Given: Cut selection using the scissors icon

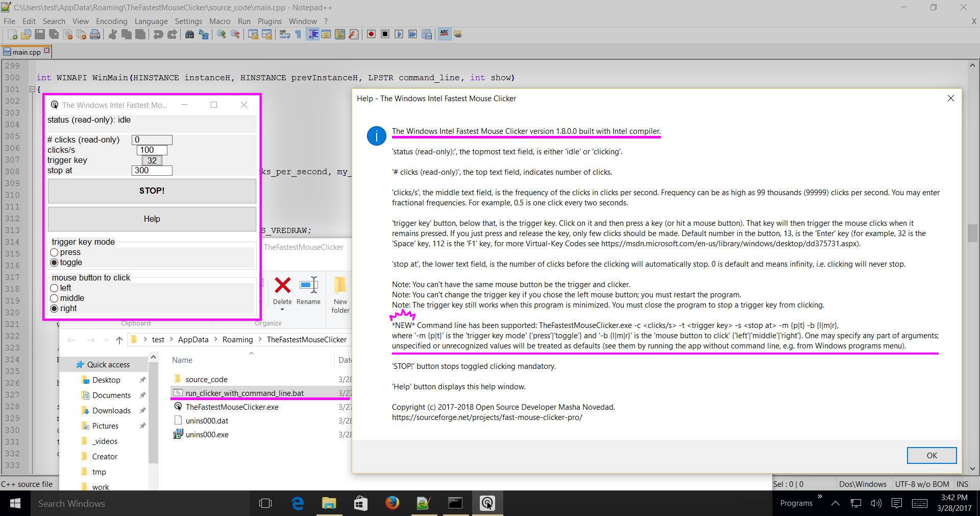Looking at the screenshot, I should (x=112, y=34).
